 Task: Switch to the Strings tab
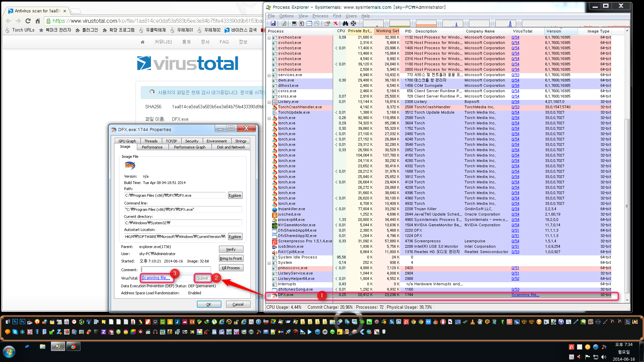(x=240, y=141)
